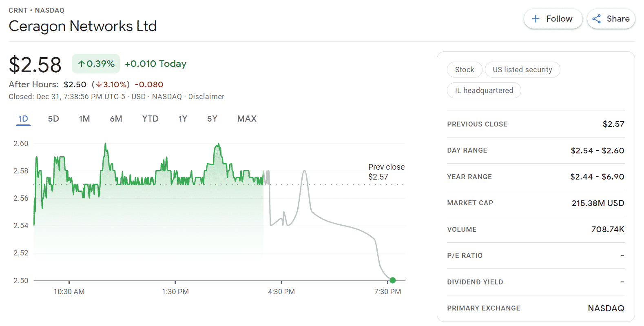Screen dimensions: 644x326
Task: Click the CRNT • NASDAQ ticker label
Action: tap(37, 10)
